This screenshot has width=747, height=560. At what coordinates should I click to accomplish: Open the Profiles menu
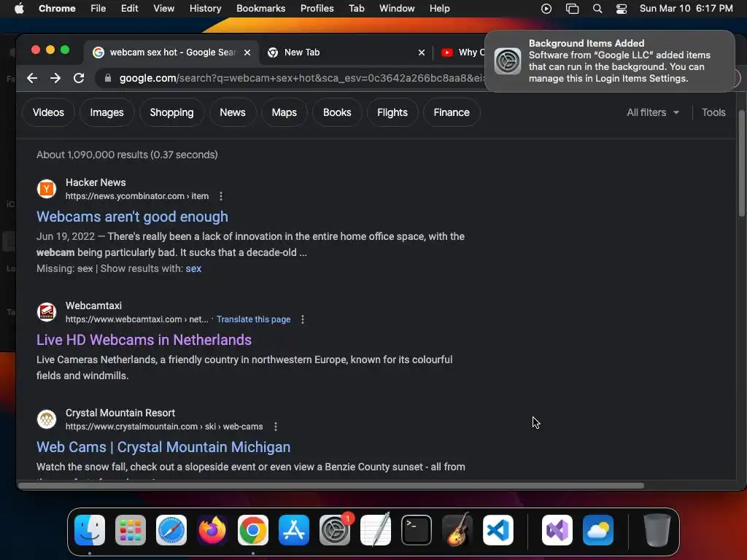coord(317,9)
